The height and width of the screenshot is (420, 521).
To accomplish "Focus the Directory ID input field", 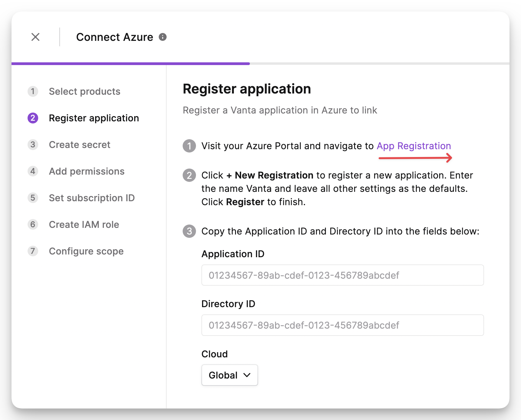I will pos(343,325).
